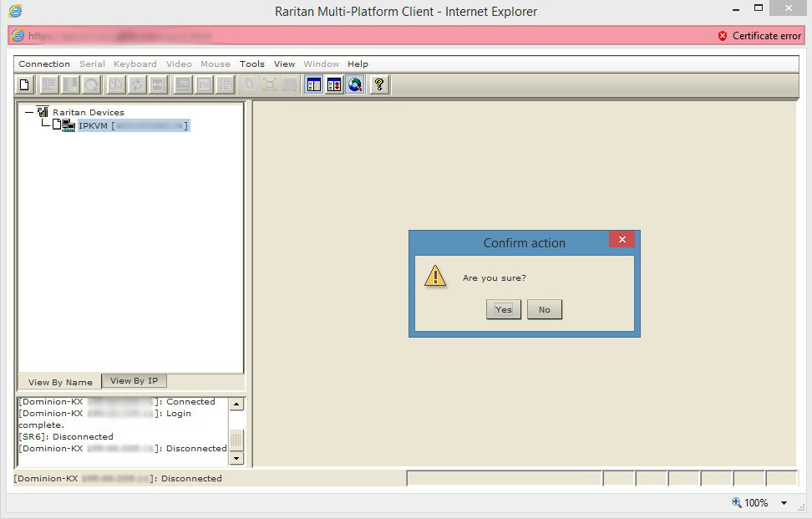The image size is (812, 519).
Task: Click the auto-sense video settings icon
Action: tap(158, 84)
